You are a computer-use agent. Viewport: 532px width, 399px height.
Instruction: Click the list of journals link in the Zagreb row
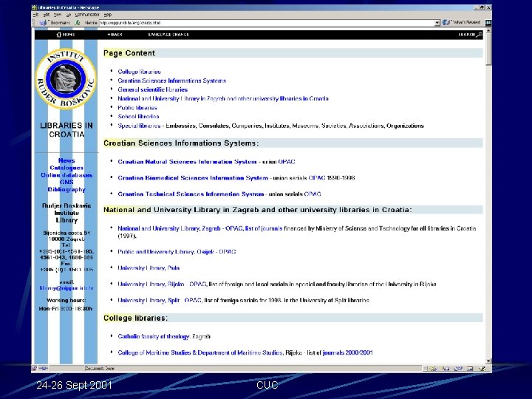tap(264, 228)
